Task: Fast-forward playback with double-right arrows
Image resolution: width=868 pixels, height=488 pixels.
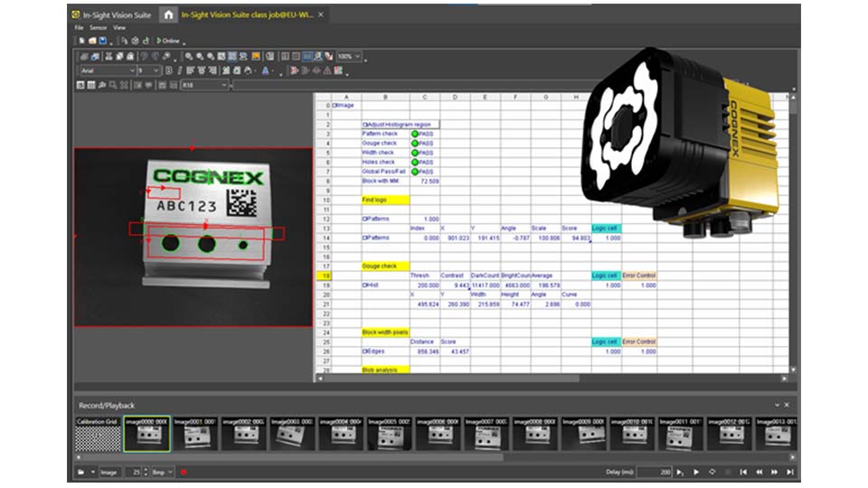Action: coord(774,472)
